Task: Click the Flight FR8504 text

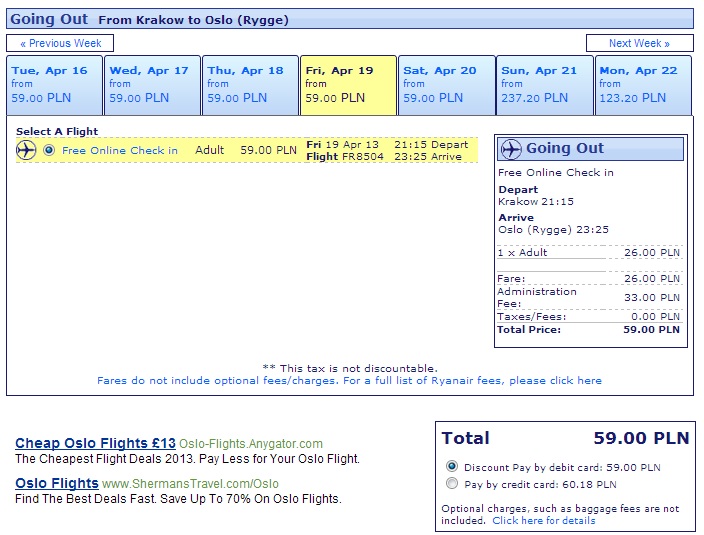Action: [x=345, y=157]
